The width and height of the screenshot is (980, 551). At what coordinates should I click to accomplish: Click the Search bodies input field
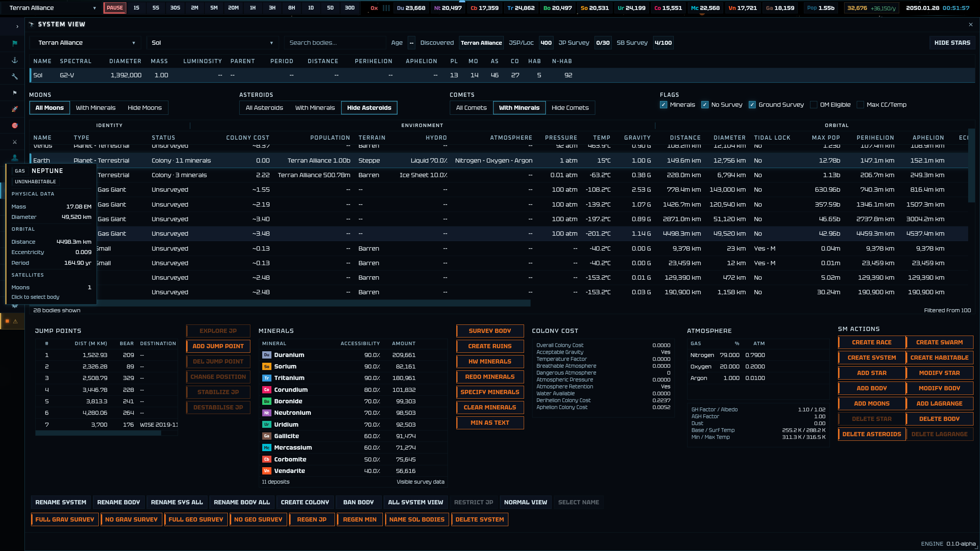pos(335,43)
